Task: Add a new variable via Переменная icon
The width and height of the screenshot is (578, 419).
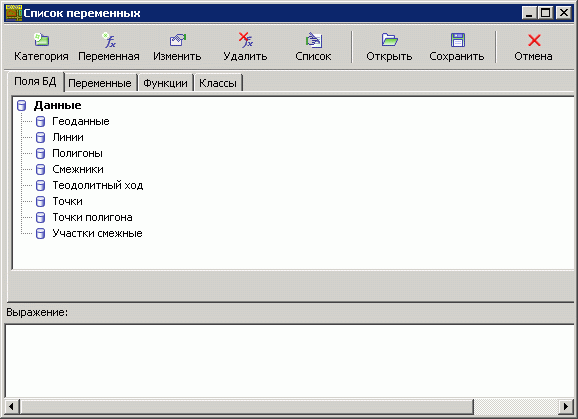Action: click(x=109, y=40)
